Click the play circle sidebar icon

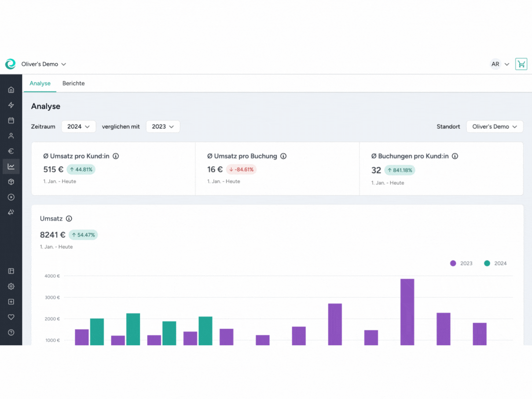tap(11, 197)
